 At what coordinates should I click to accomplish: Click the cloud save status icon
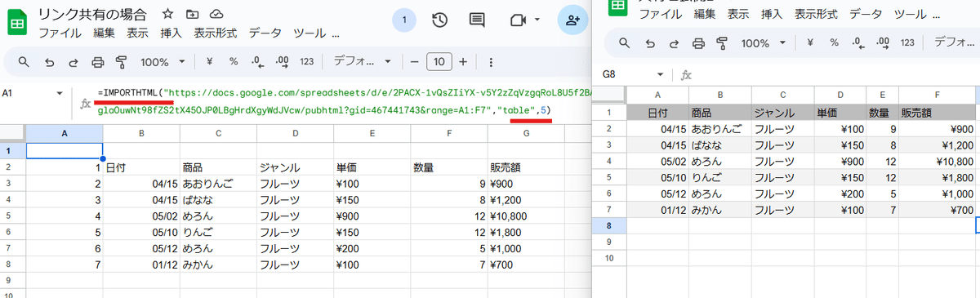pos(216,15)
